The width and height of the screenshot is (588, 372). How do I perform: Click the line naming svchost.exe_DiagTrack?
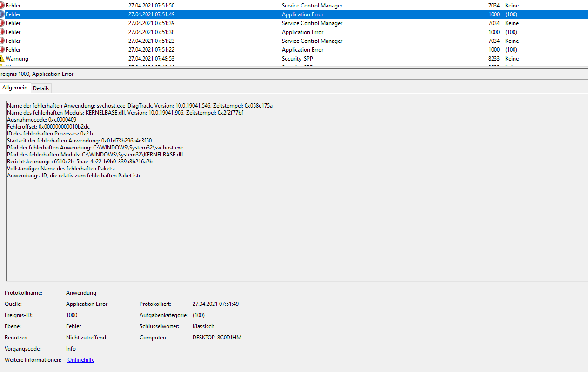click(x=140, y=106)
